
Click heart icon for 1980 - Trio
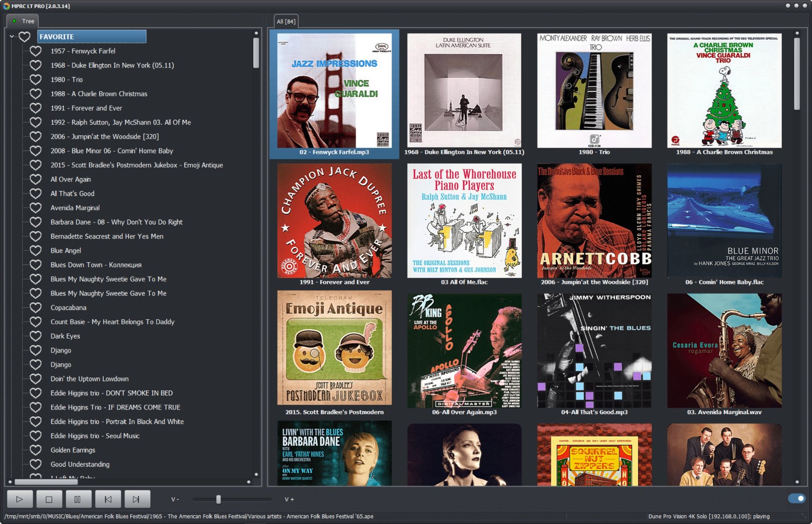(35, 80)
